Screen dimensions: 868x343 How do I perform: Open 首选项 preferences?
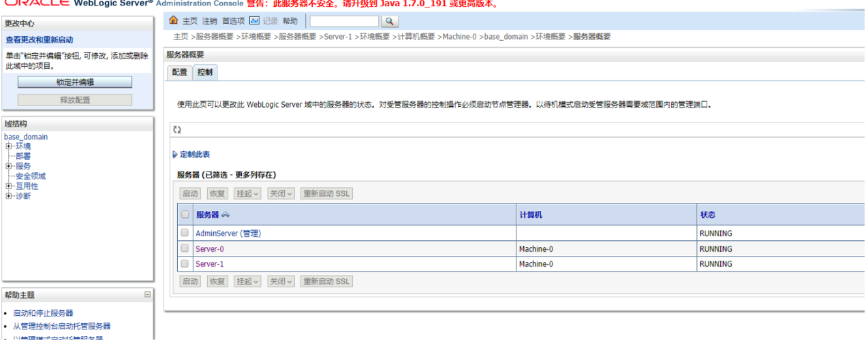[x=234, y=22]
